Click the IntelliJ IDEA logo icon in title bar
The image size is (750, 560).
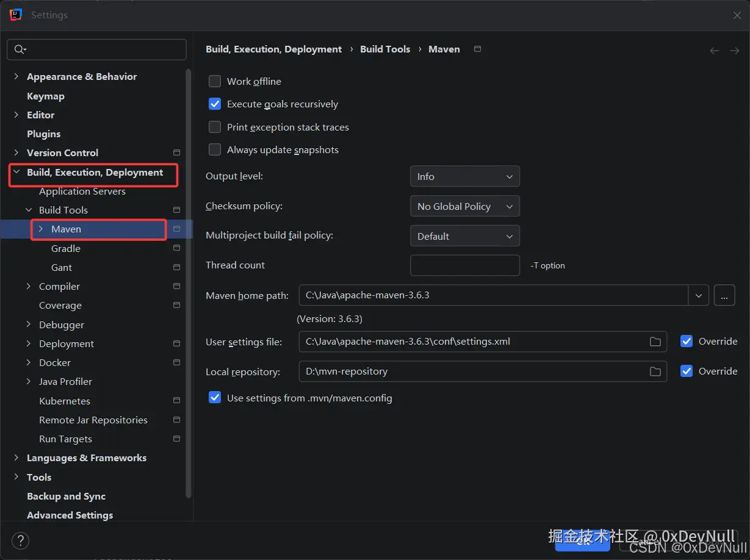coord(16,15)
